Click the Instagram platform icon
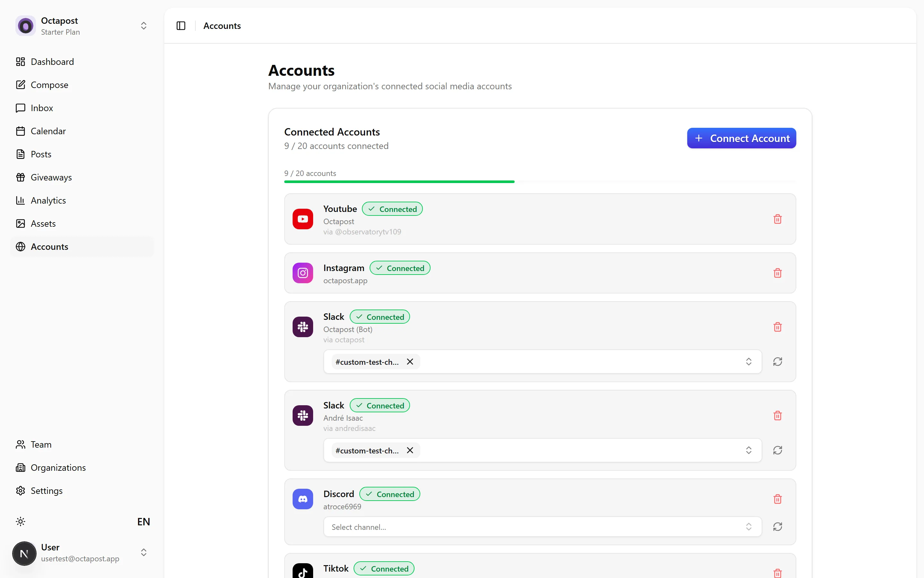 (x=303, y=273)
